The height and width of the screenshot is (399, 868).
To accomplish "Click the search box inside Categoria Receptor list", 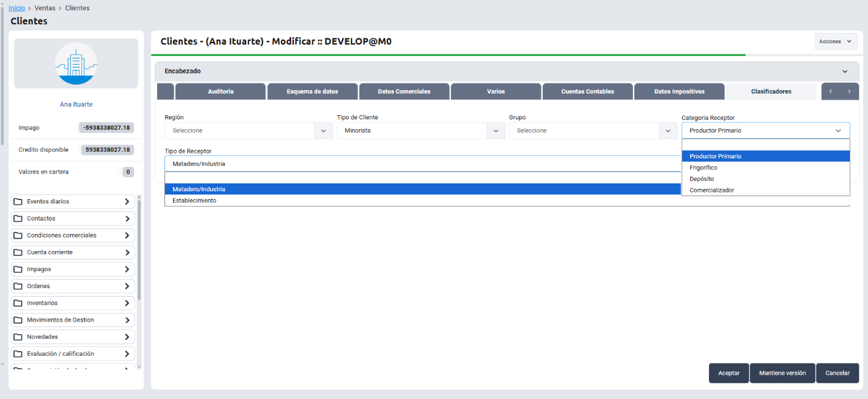I will (766, 144).
